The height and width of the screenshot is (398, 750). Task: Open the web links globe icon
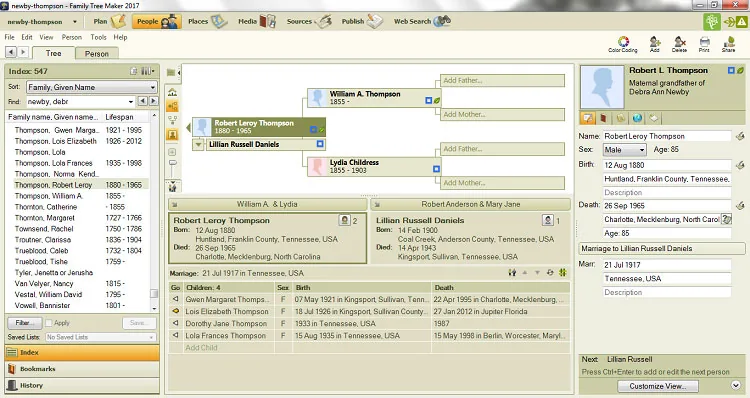click(637, 118)
